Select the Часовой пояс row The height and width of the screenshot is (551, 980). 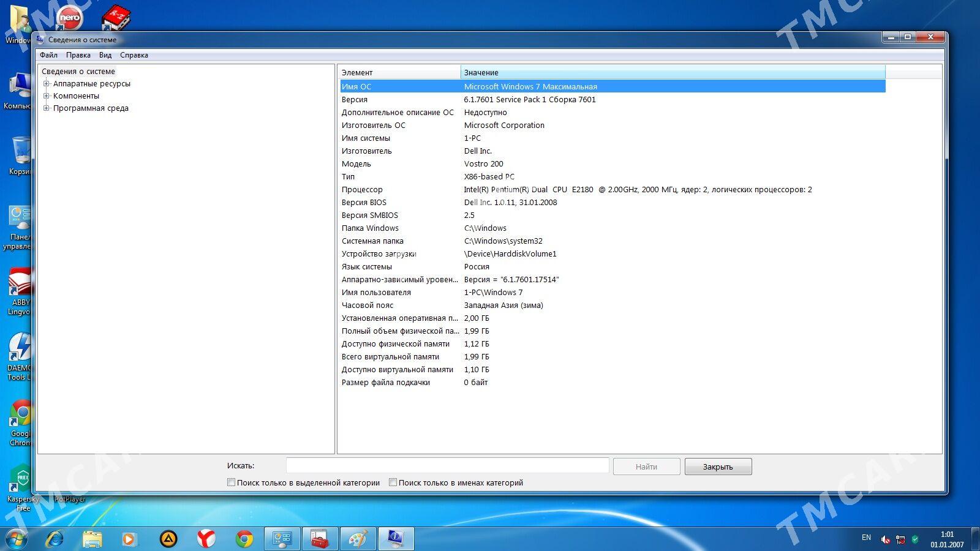point(612,305)
